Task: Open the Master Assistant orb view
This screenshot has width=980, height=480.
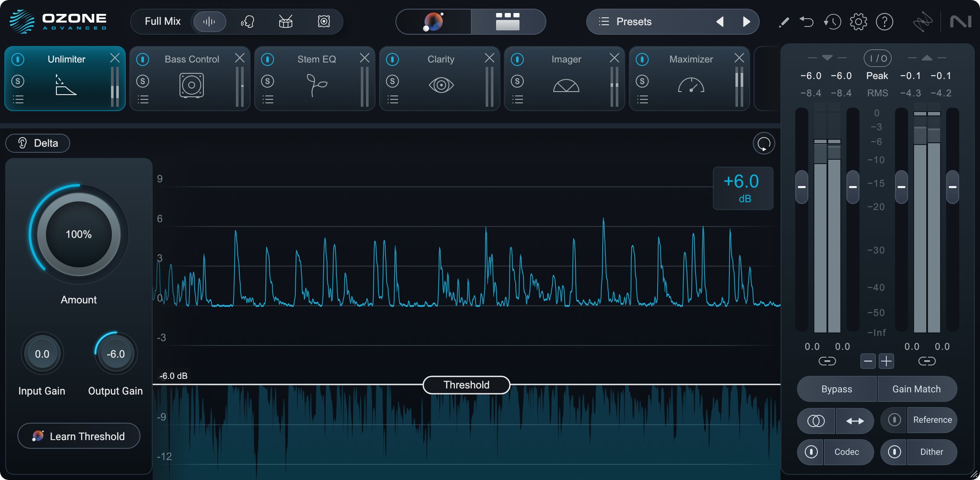Action: 433,21
